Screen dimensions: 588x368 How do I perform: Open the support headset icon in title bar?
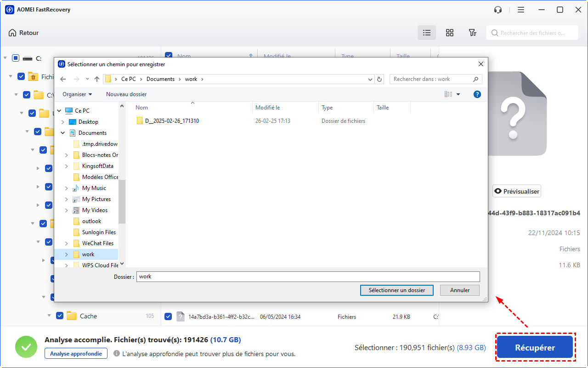pyautogui.click(x=498, y=10)
